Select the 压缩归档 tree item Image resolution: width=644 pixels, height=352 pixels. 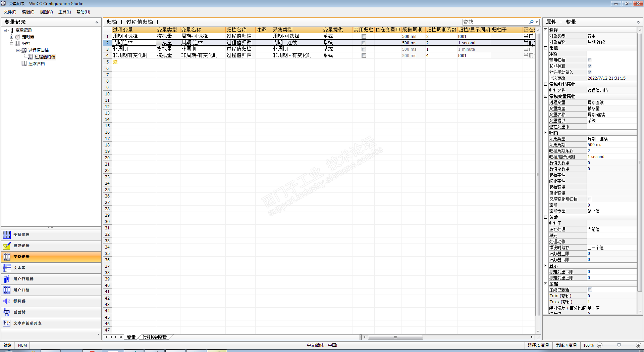click(x=37, y=64)
